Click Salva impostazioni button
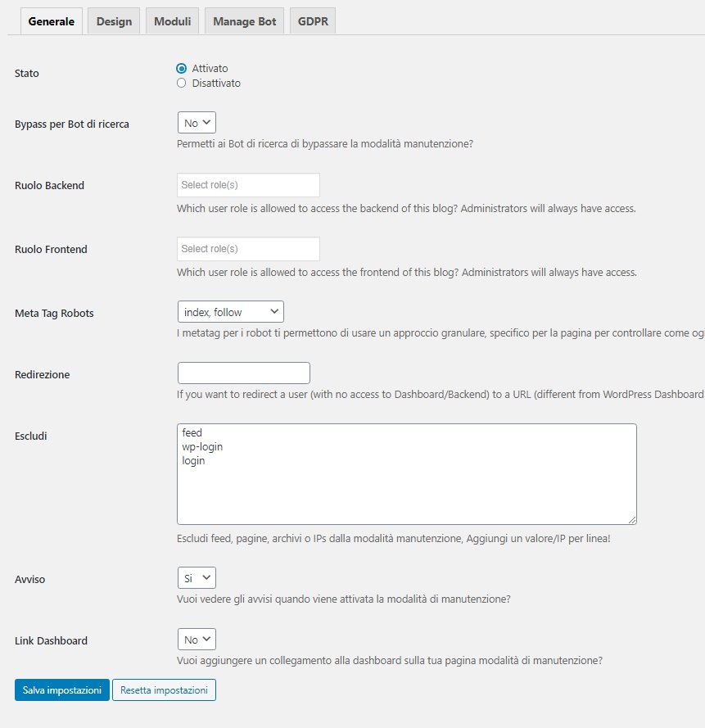Screen dimensions: 705x728 click(x=62, y=690)
